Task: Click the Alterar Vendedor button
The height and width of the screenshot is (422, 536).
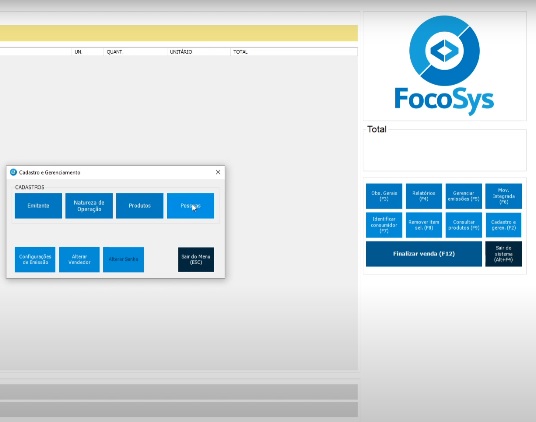Action: pyautogui.click(x=79, y=260)
